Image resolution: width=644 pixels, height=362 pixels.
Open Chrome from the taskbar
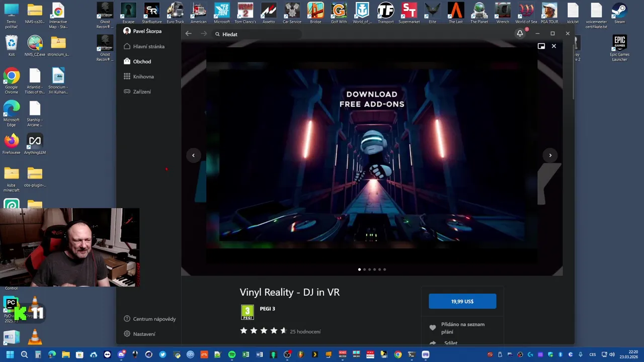pyautogui.click(x=398, y=354)
